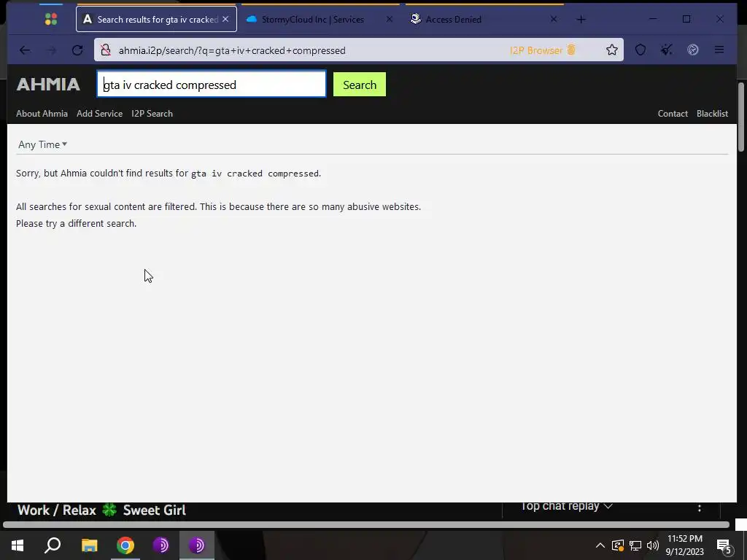
Task: Go back to the previous page
Action: (25, 50)
